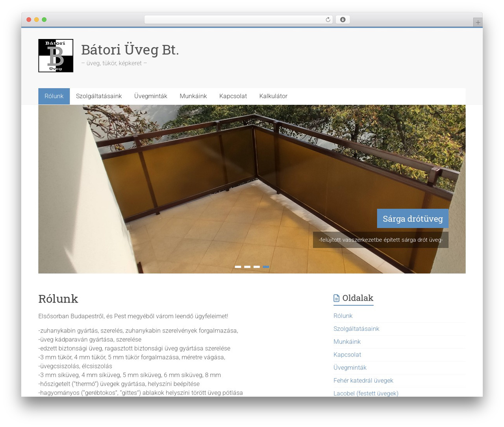This screenshot has height=427, width=504.
Task: Click the line starting "Elsősorban Budapestről"
Action: pos(133,316)
